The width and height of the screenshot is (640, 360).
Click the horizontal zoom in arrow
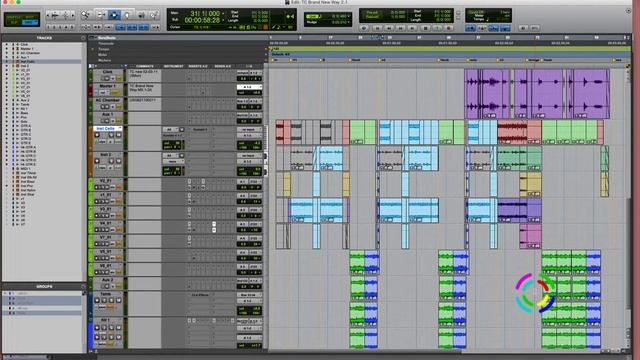click(73, 15)
